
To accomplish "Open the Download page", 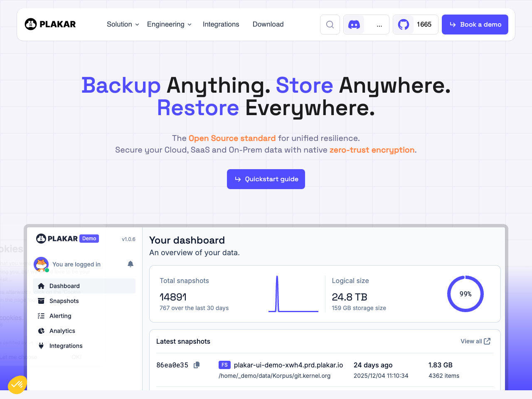I will (x=268, y=25).
